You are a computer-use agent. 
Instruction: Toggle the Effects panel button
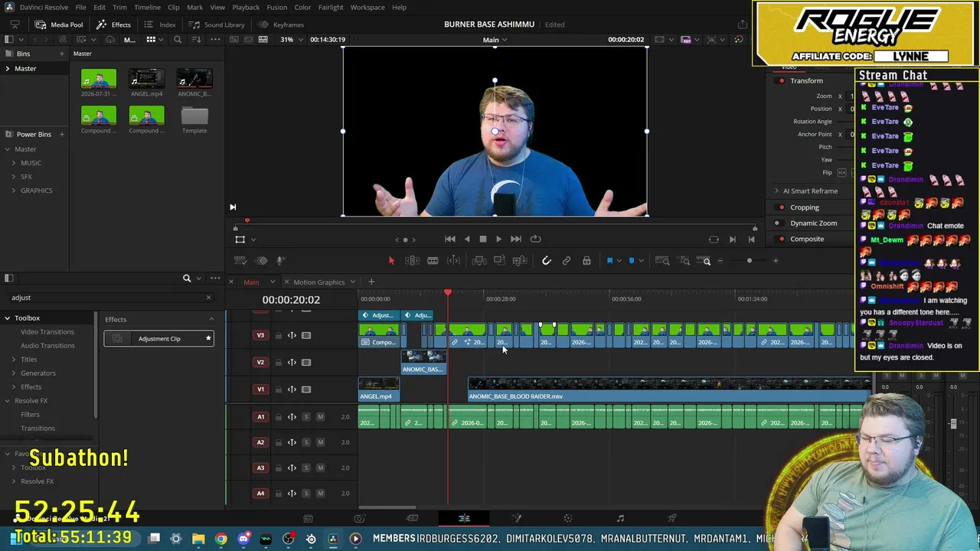[x=114, y=24]
